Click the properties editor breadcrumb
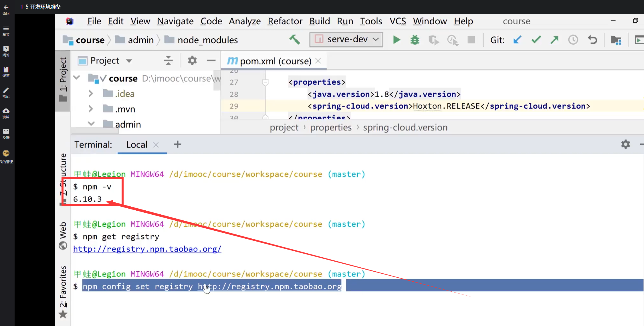The image size is (644, 326). coord(331,127)
